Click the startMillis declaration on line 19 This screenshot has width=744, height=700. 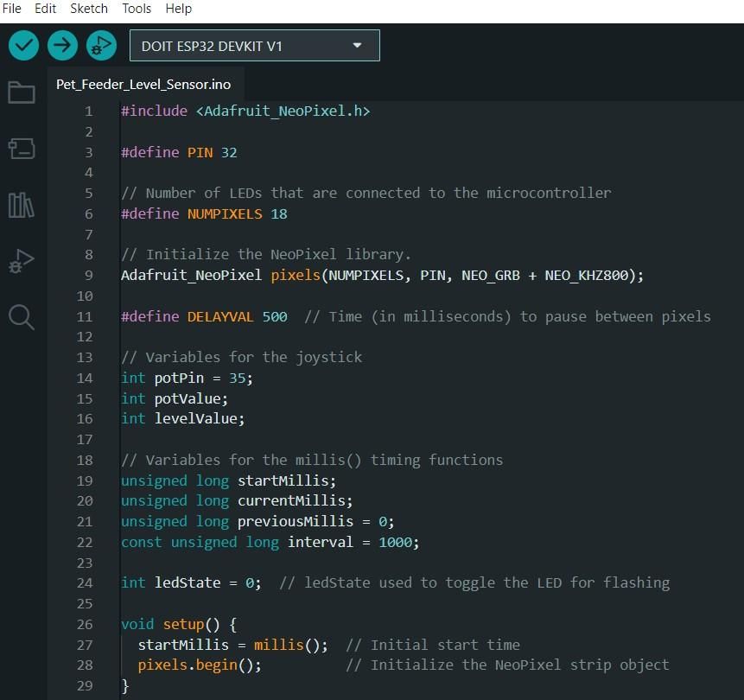pos(229,480)
